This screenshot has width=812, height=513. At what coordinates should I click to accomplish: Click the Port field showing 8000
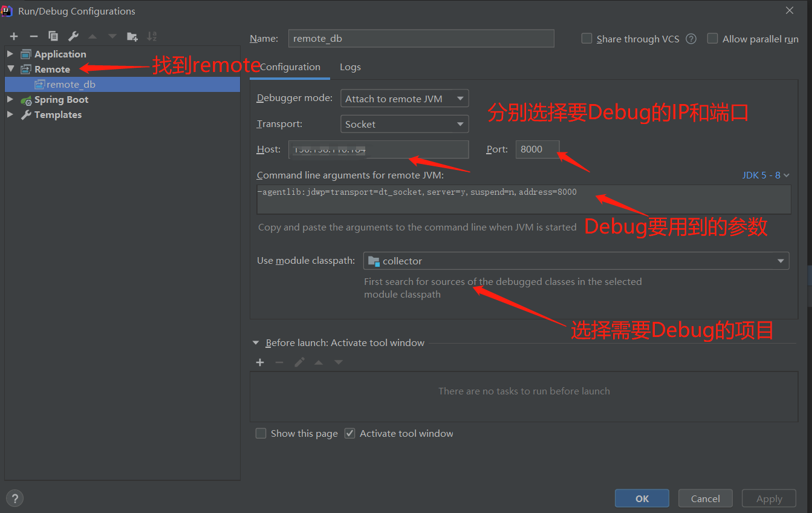coord(538,149)
